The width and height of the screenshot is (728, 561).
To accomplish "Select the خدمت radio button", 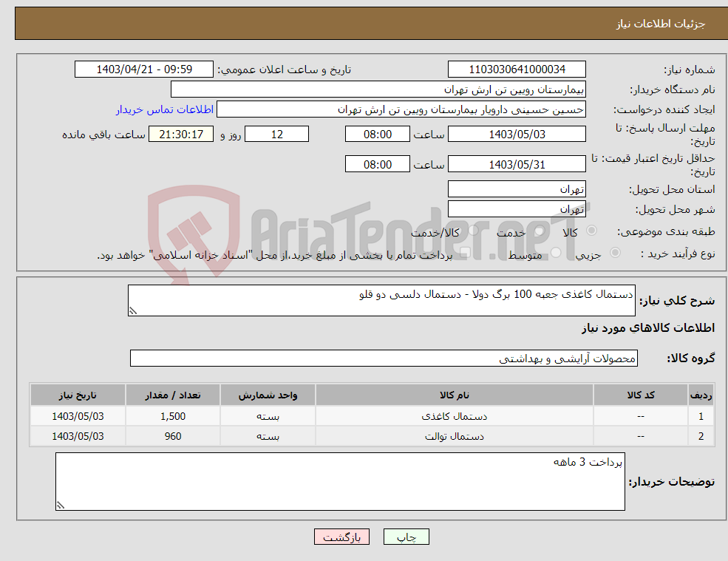I will (x=540, y=231).
